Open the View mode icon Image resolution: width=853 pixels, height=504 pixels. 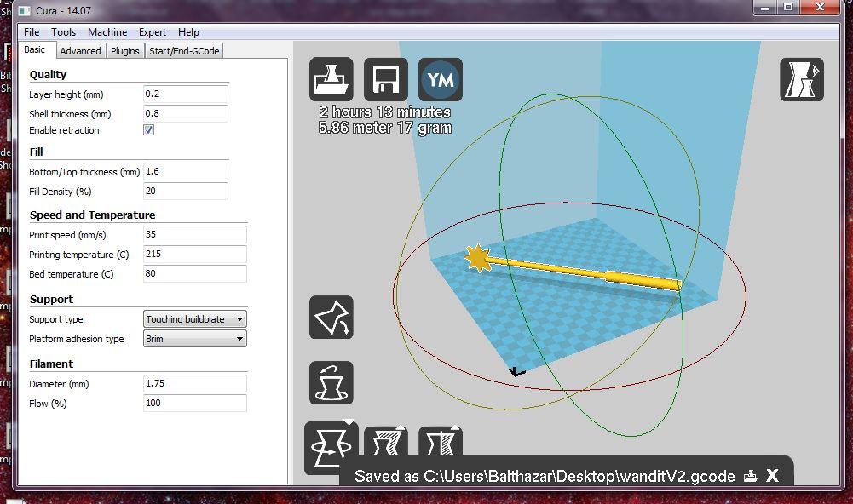802,79
